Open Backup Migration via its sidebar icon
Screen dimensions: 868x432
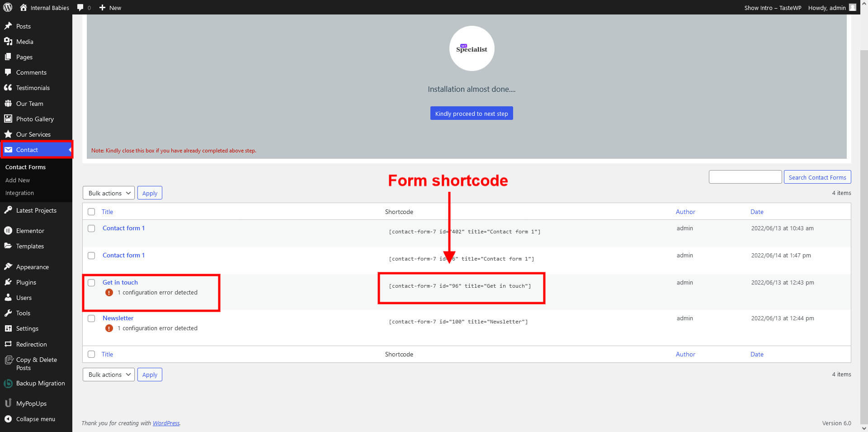pyautogui.click(x=8, y=384)
